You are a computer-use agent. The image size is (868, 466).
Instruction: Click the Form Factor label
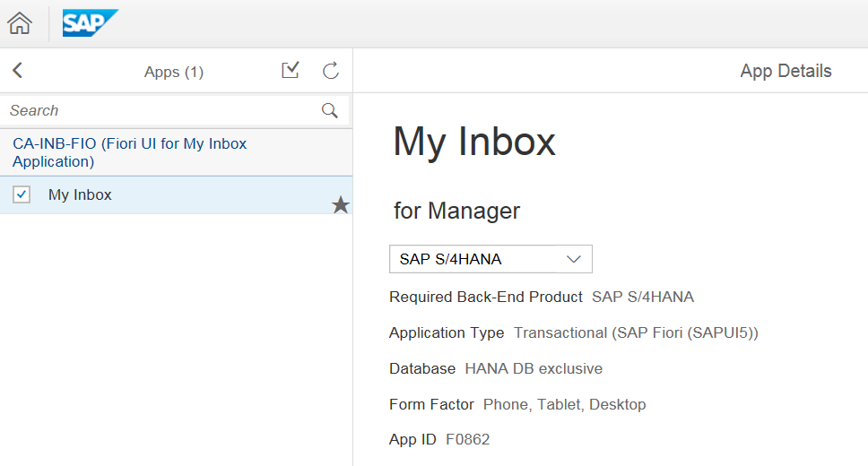click(432, 404)
